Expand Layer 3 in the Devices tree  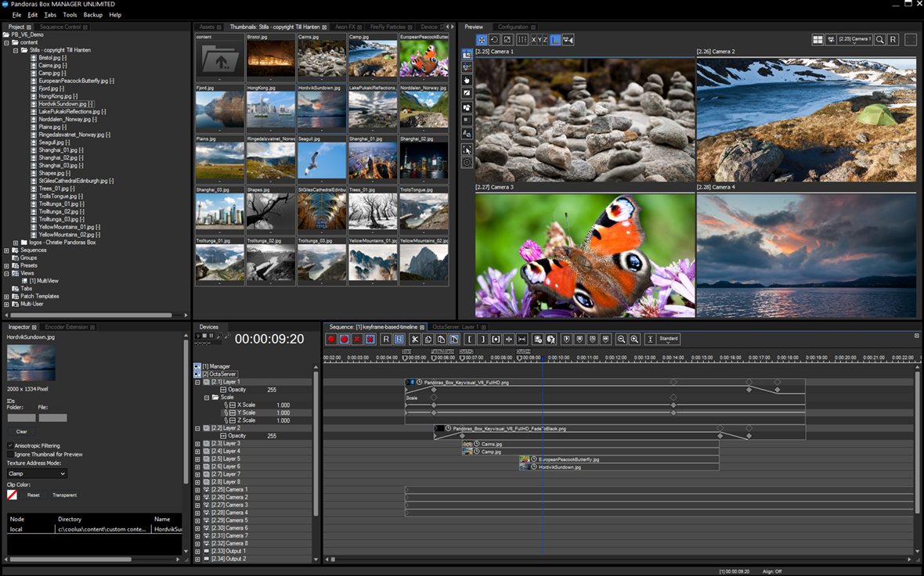click(x=197, y=444)
